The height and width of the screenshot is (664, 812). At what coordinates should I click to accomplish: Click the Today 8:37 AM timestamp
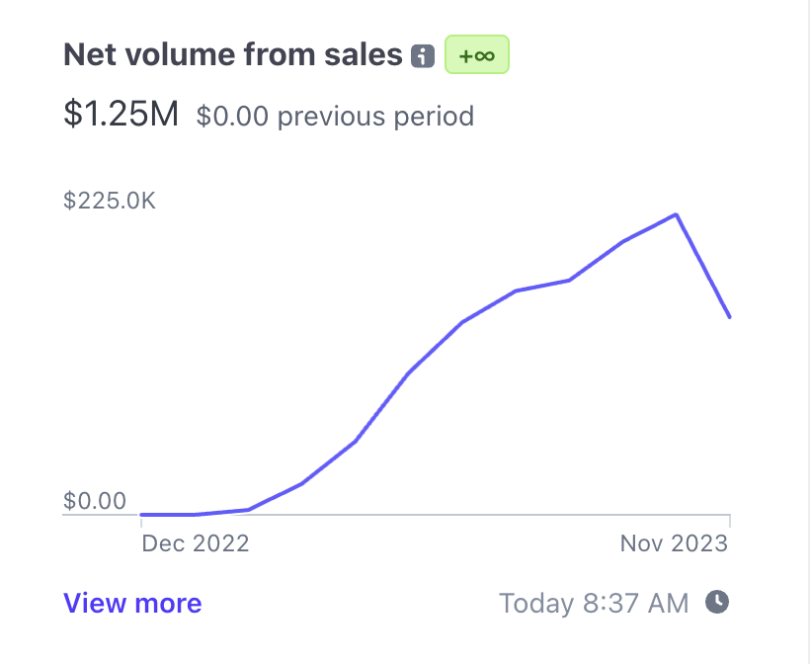pos(594,603)
